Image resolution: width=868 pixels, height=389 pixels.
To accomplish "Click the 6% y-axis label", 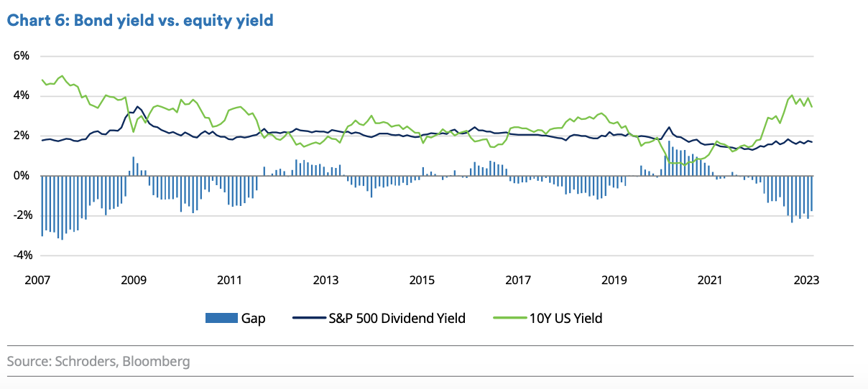I will point(20,56).
